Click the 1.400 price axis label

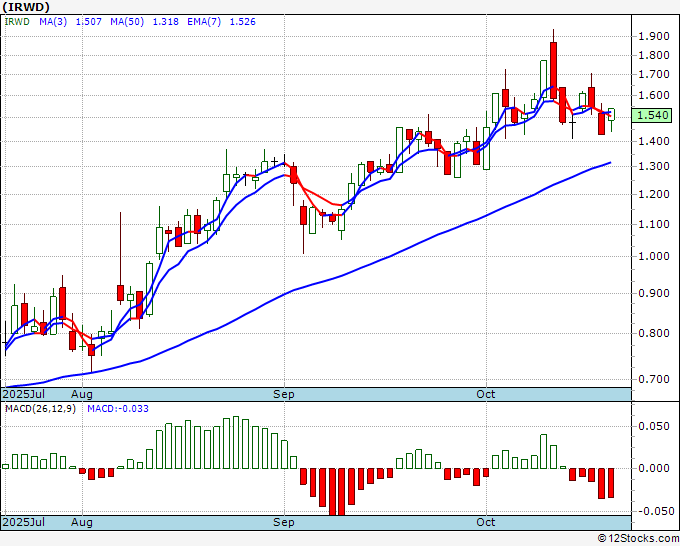point(654,141)
